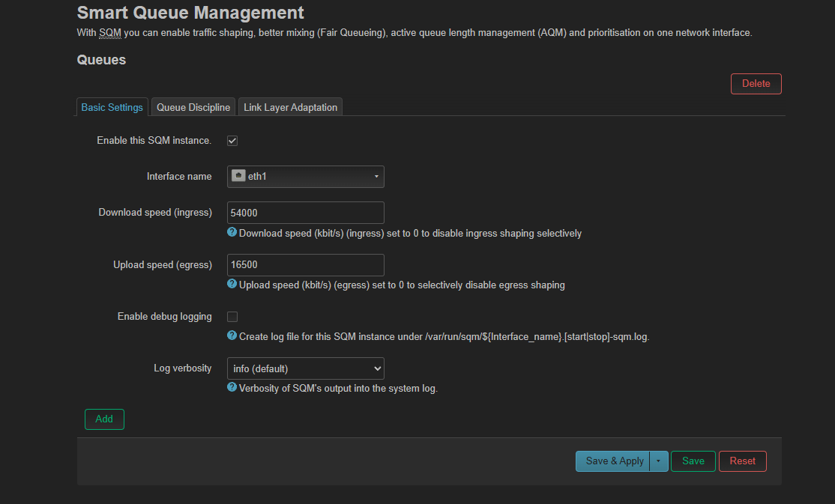
Task: Click help icon beside download speed hint
Action: 232,232
